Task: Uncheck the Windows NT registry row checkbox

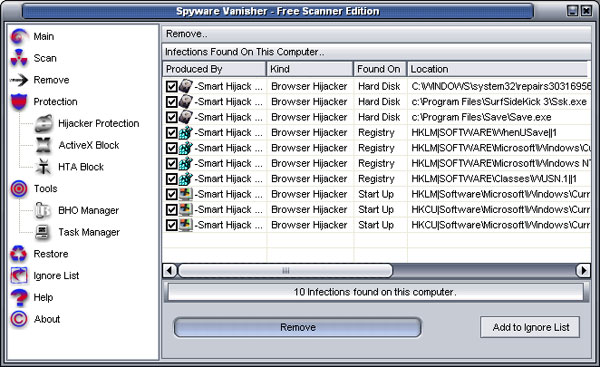Action: (x=171, y=163)
